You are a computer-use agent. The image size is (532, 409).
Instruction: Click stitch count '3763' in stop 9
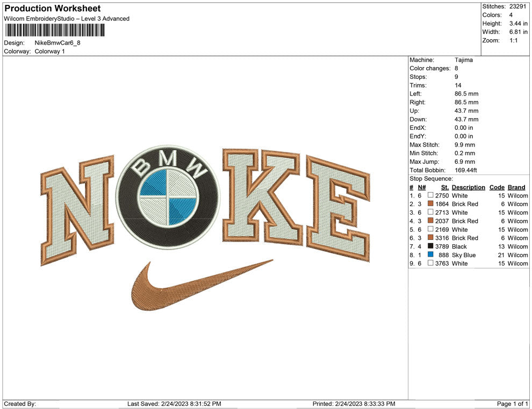coord(442,264)
